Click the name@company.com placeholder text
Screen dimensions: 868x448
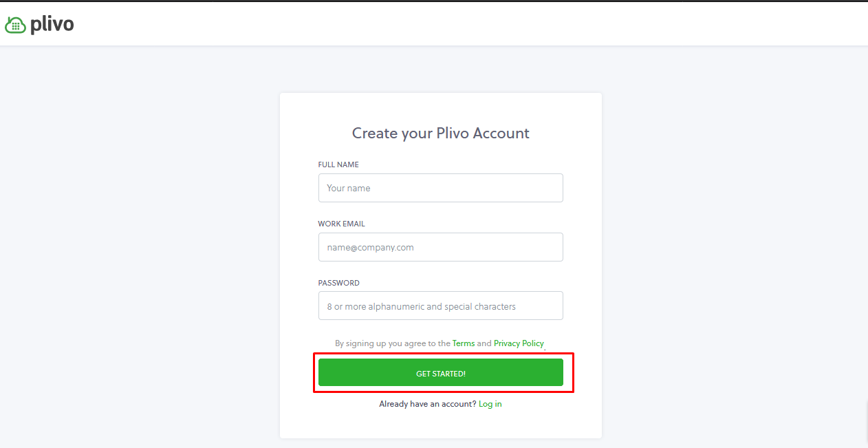click(x=371, y=247)
